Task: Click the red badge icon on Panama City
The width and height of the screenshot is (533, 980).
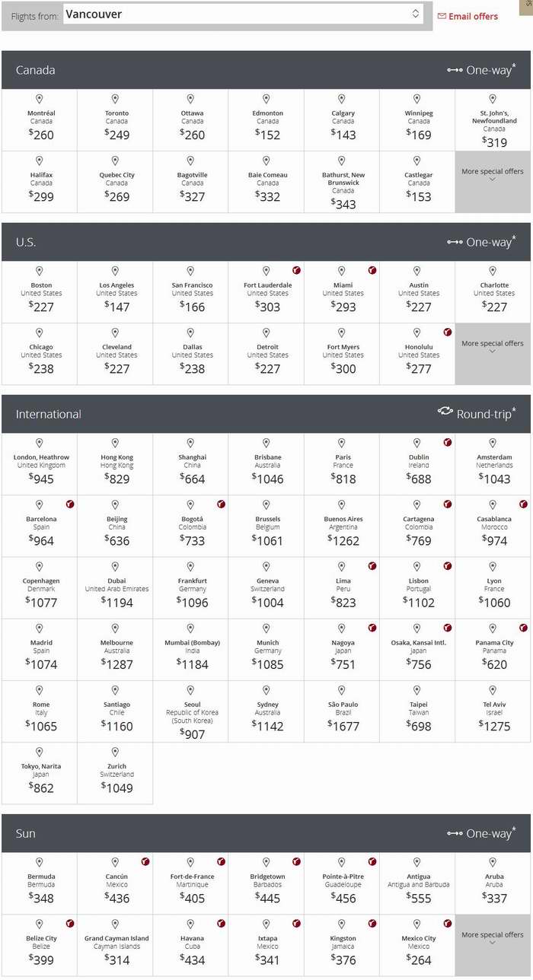Action: tap(523, 628)
